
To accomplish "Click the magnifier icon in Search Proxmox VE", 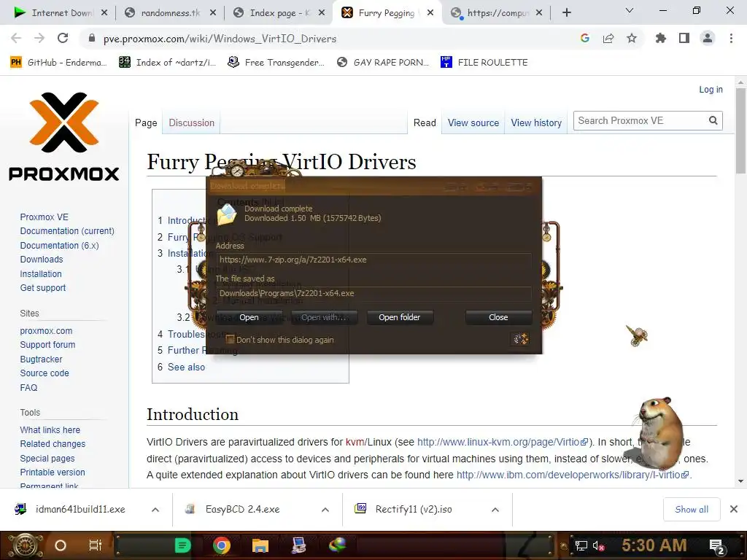I will 713,120.
